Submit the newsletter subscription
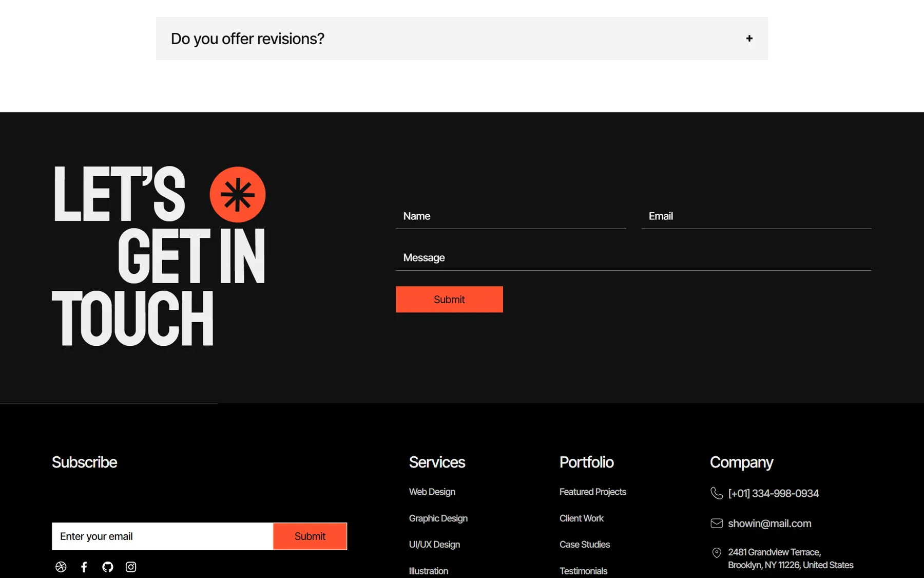924x578 pixels. [310, 536]
